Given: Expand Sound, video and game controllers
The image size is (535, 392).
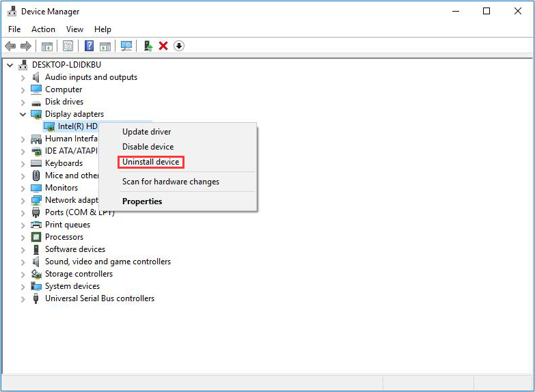Looking at the screenshot, I should coord(23,262).
